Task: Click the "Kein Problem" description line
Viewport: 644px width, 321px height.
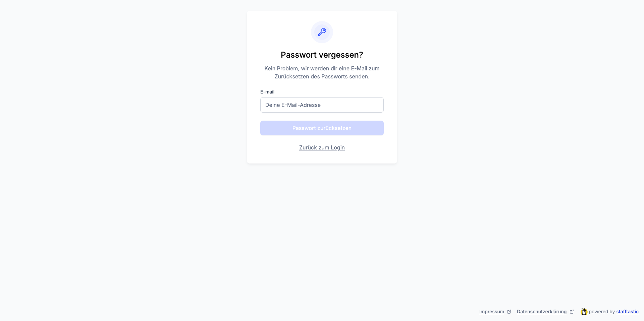Action: pyautogui.click(x=322, y=68)
